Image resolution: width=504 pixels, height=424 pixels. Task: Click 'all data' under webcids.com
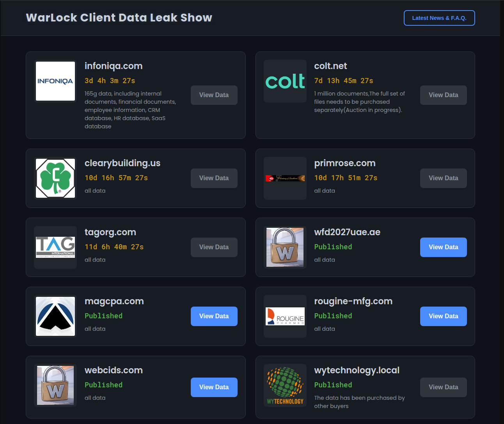point(95,398)
